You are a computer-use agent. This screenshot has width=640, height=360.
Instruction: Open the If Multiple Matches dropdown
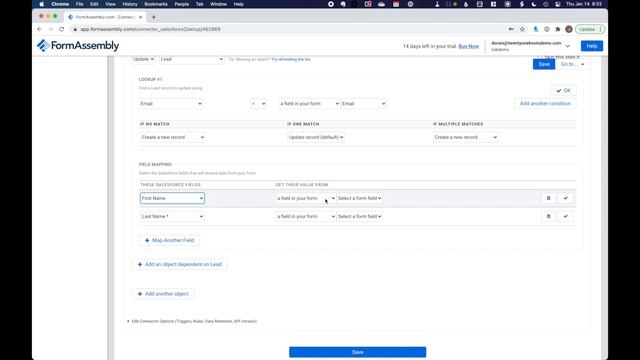click(465, 137)
